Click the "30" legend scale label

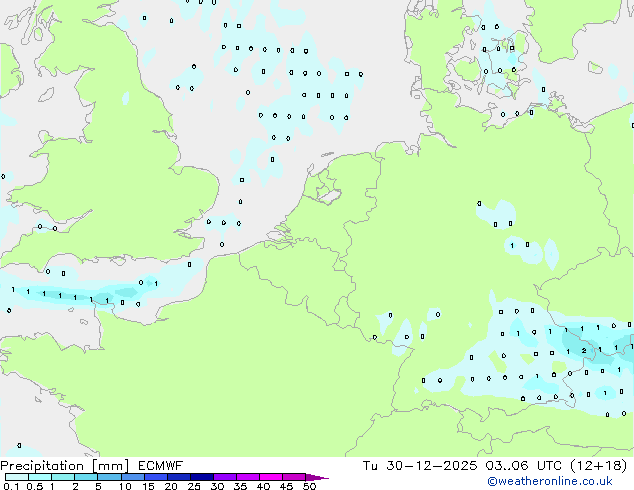tap(217, 486)
